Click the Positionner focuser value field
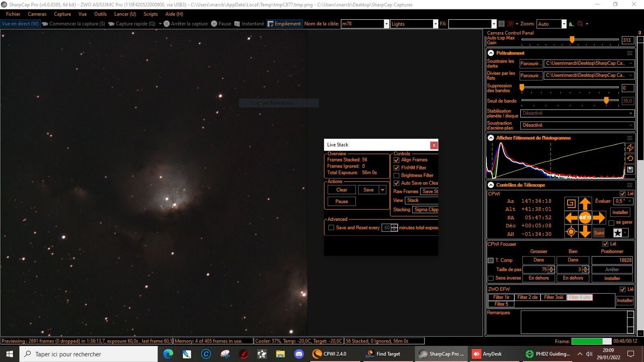 [612, 260]
